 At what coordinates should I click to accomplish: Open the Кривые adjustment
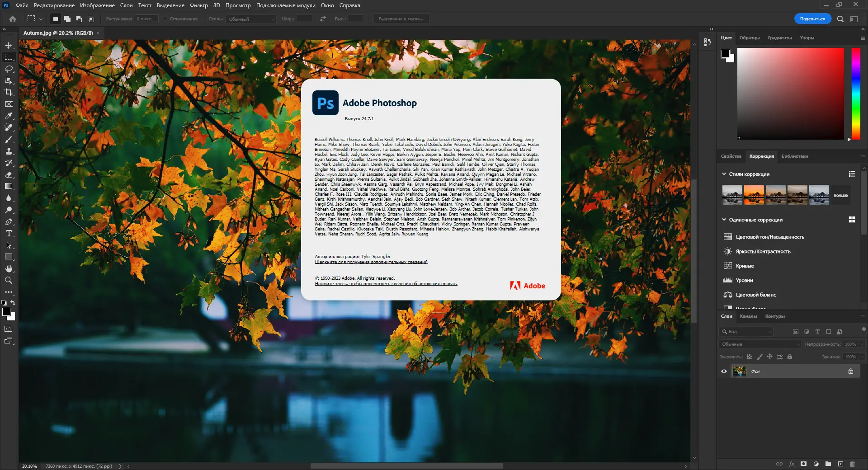tap(744, 266)
